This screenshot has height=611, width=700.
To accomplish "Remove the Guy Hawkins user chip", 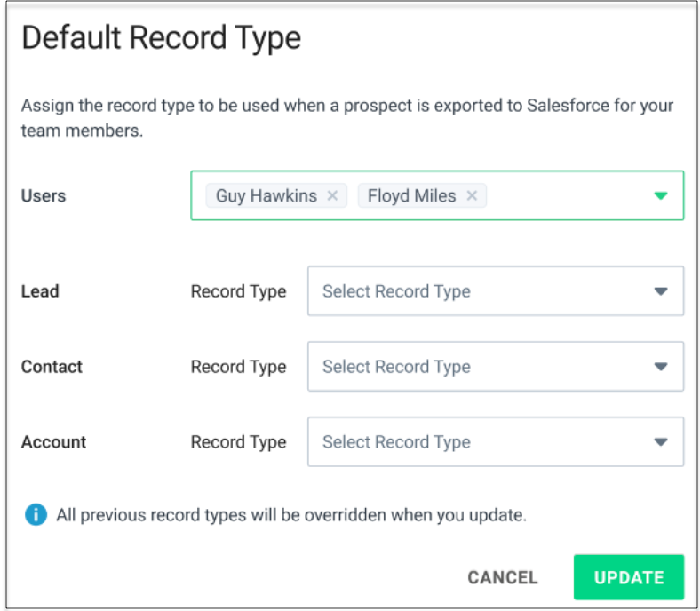I will tap(332, 196).
